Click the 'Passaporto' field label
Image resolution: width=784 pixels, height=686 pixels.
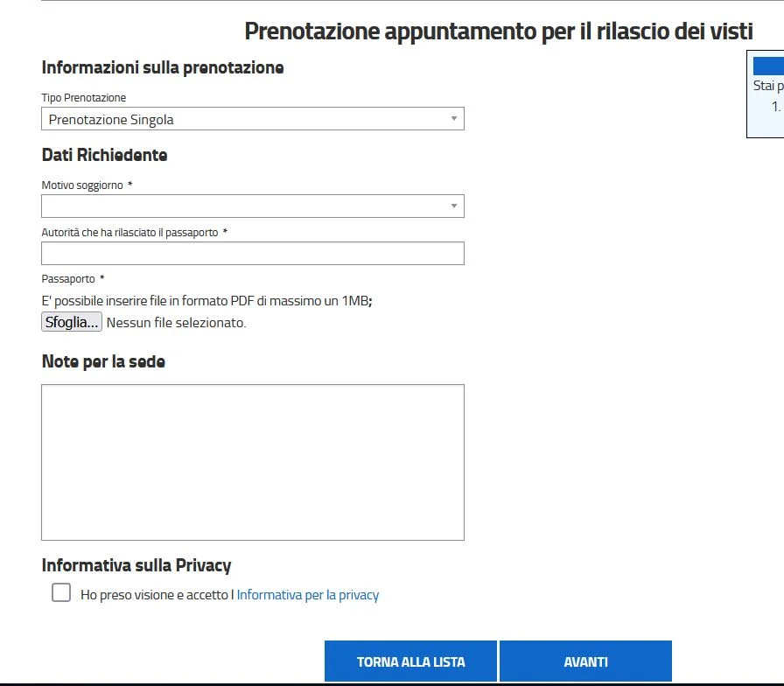(x=68, y=279)
